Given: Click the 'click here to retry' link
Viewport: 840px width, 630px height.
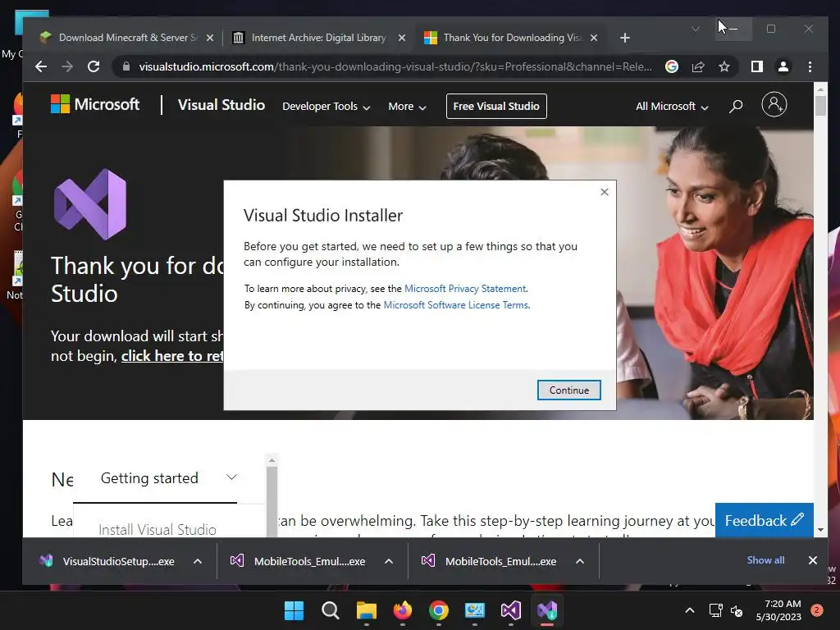Looking at the screenshot, I should coord(172,356).
